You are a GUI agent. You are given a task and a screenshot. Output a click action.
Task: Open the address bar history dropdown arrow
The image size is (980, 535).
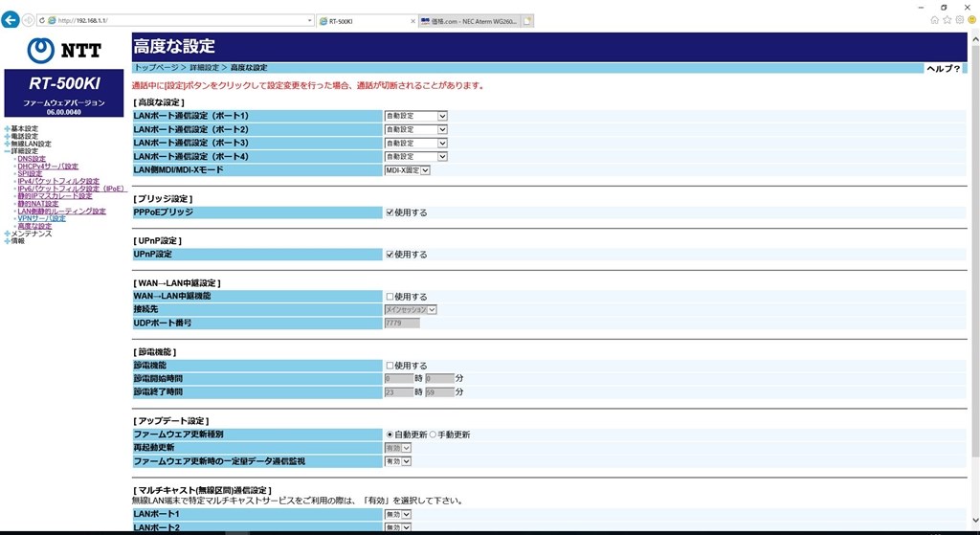[309, 21]
